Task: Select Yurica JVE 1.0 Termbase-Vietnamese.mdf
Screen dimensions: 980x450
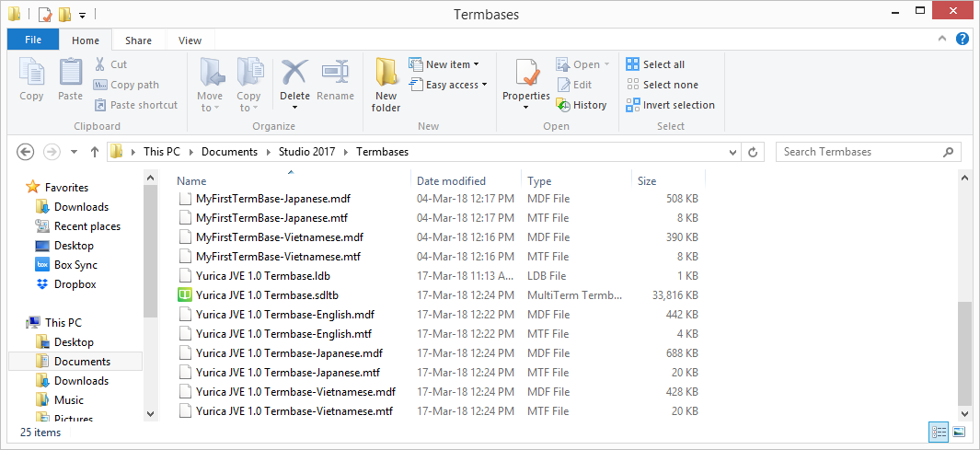Action: (x=295, y=392)
